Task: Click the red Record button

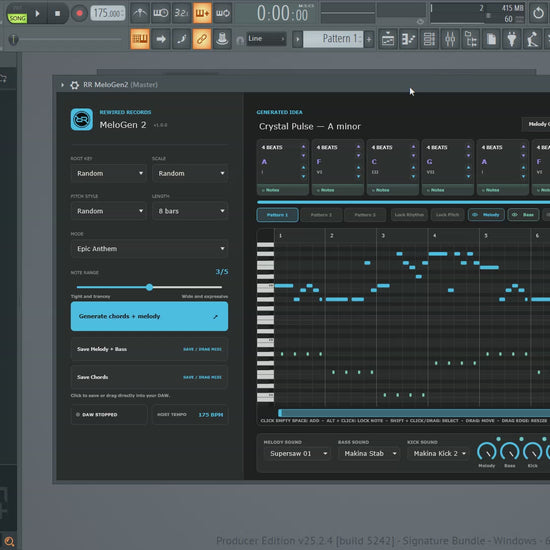Action: (x=79, y=14)
